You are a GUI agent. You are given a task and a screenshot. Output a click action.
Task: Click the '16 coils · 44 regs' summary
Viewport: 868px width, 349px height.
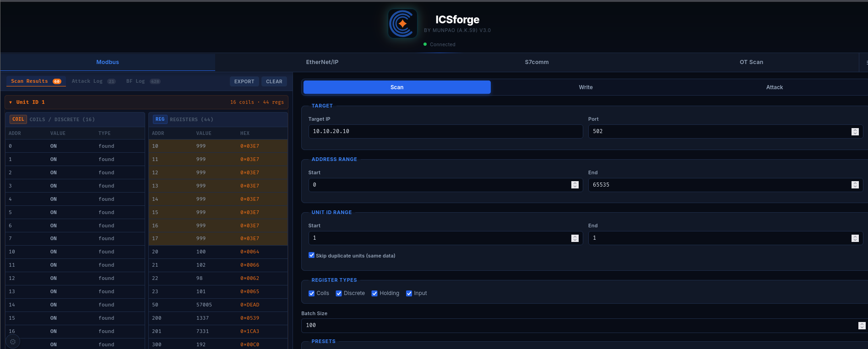pyautogui.click(x=257, y=102)
